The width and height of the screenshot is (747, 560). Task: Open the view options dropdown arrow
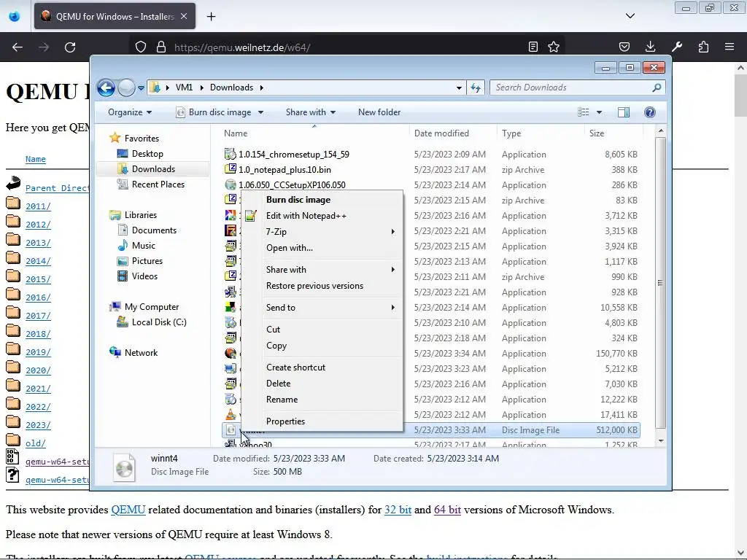(600, 112)
